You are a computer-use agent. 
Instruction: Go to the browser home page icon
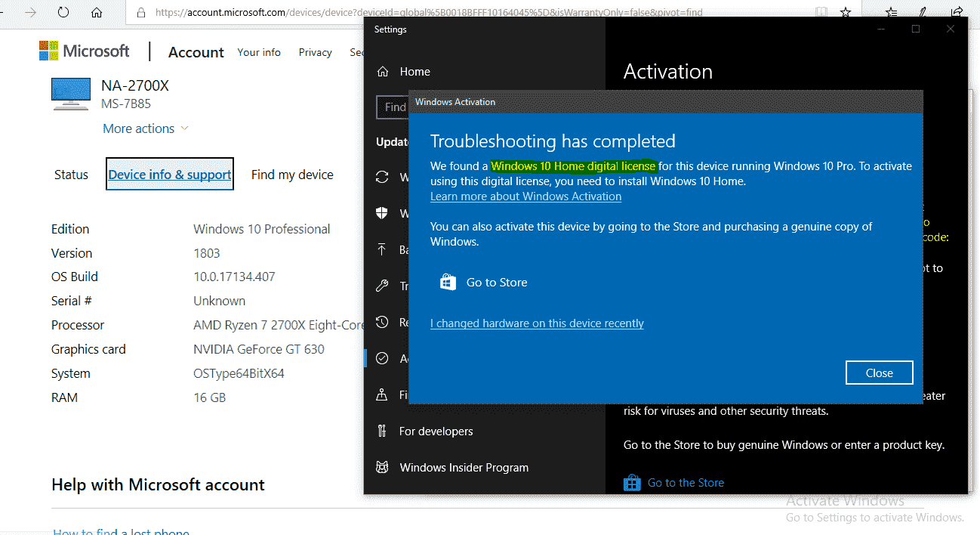click(x=97, y=13)
